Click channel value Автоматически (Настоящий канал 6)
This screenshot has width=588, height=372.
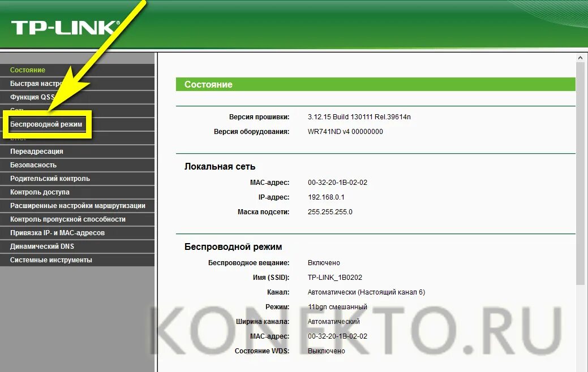[x=366, y=292]
